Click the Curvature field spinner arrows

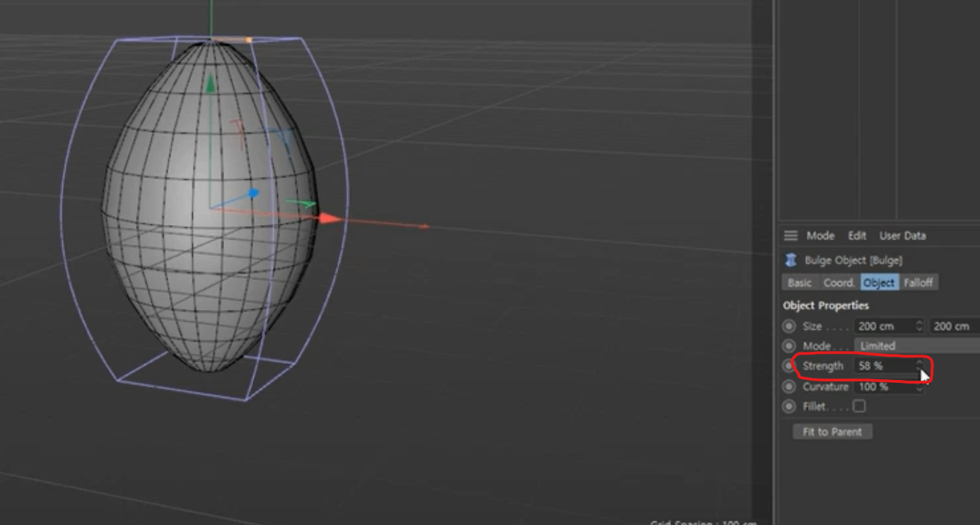[x=919, y=386]
